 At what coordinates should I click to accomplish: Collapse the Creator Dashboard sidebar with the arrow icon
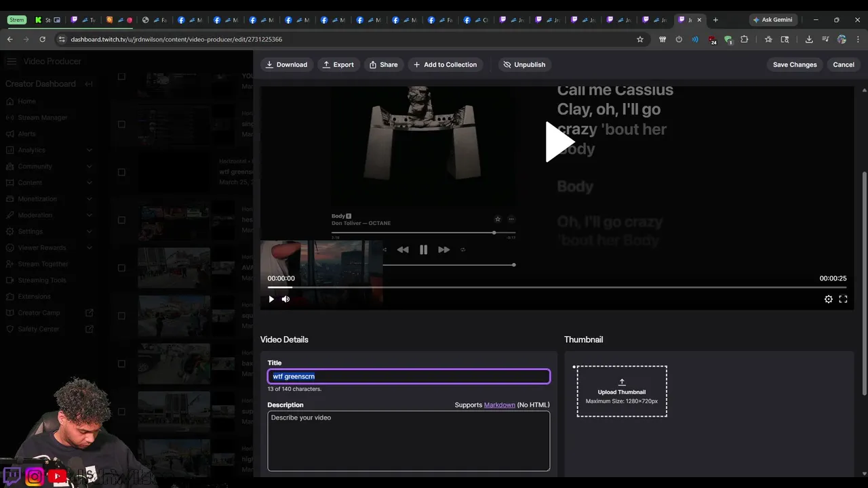[x=89, y=84]
